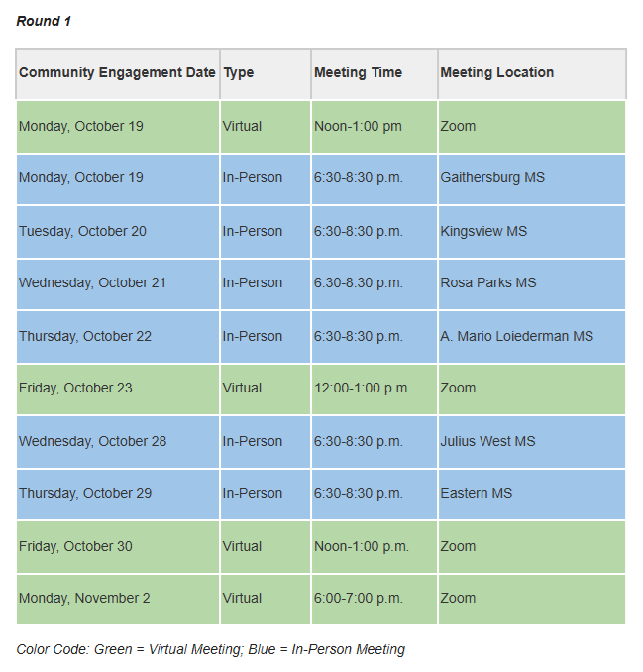The height and width of the screenshot is (672, 643).
Task: Select the Rosa Parks MS cell
Action: pyautogui.click(x=532, y=284)
